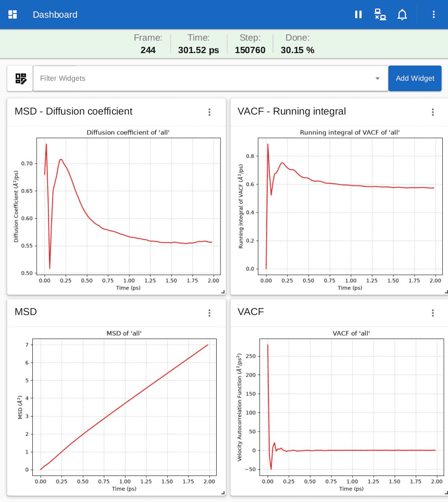Pause the simulation with the pause icon
448x502 pixels.
(x=358, y=15)
